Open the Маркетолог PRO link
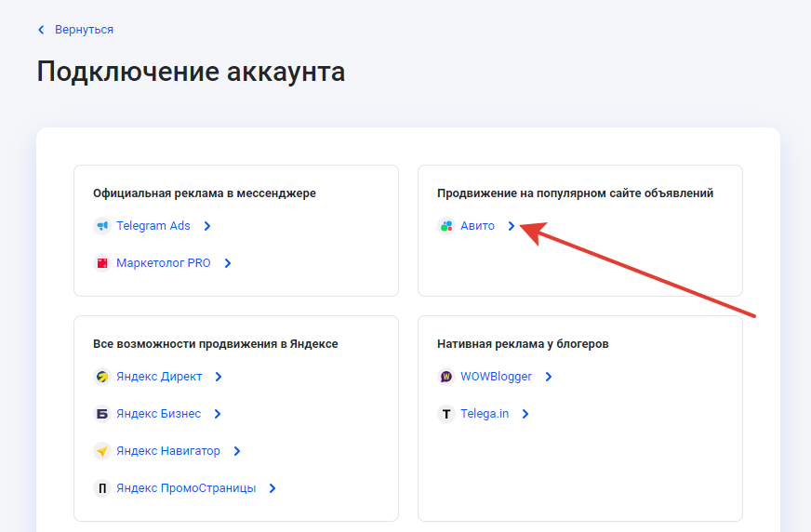The height and width of the screenshot is (532, 811). pyautogui.click(x=164, y=263)
